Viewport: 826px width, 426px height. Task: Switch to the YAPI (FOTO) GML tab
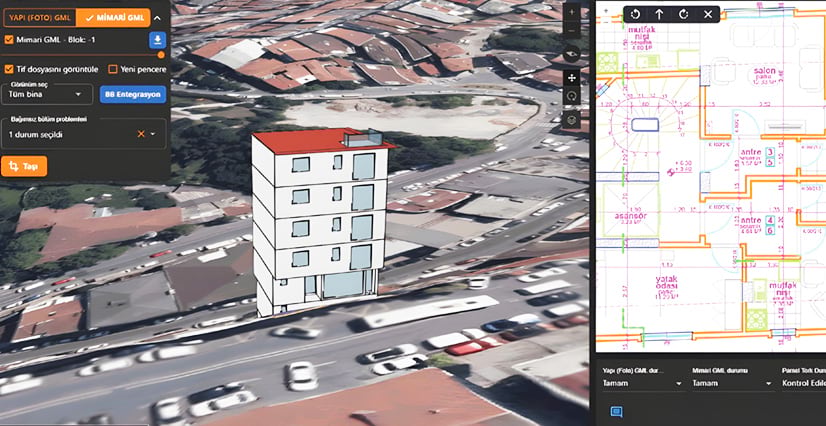[x=40, y=17]
